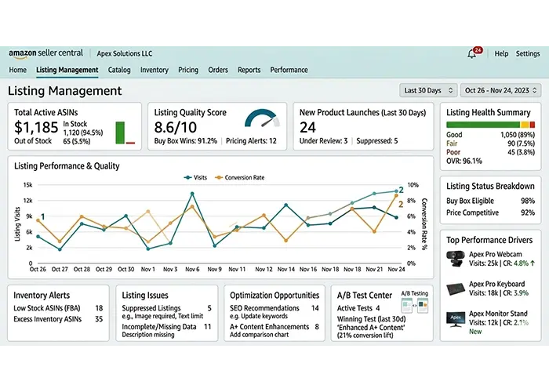This screenshot has height=392, width=549.
Task: Click the Apex Pro Keyboard thumbnail
Action: pos(456,289)
